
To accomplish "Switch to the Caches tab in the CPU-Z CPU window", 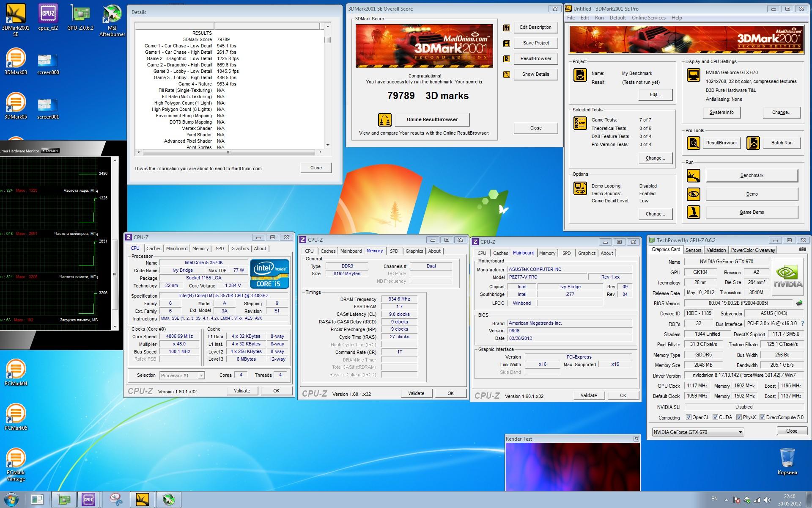I will [x=154, y=249].
